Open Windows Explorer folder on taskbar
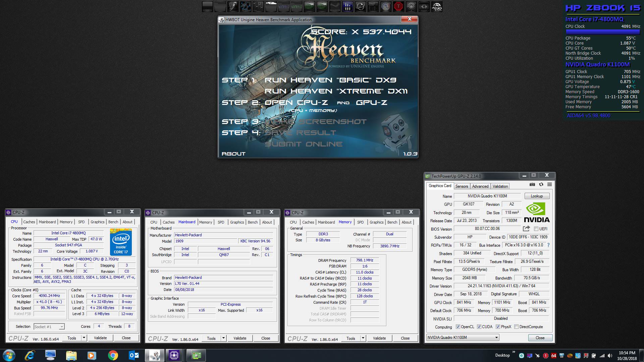Viewport: 644px width, 362px height. 71,355
